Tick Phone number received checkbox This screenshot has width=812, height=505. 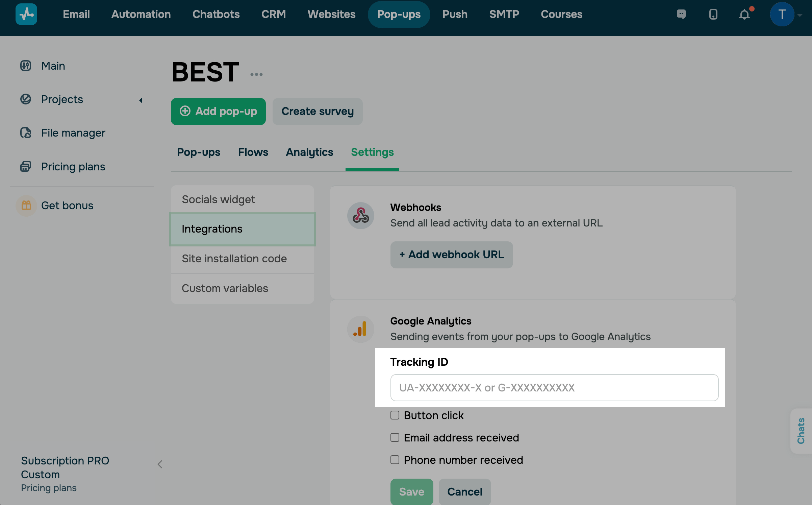tap(395, 460)
